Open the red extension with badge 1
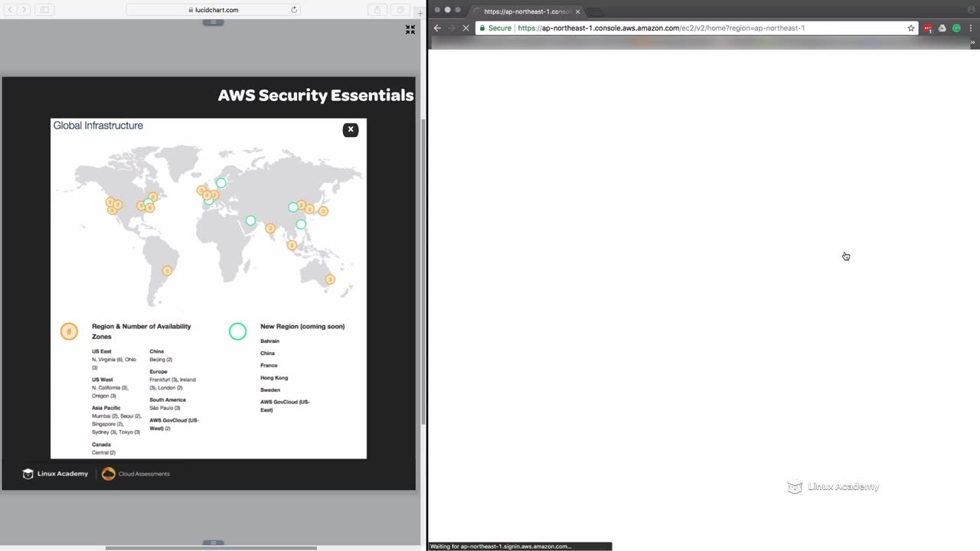The height and width of the screenshot is (551, 980). 928,28
